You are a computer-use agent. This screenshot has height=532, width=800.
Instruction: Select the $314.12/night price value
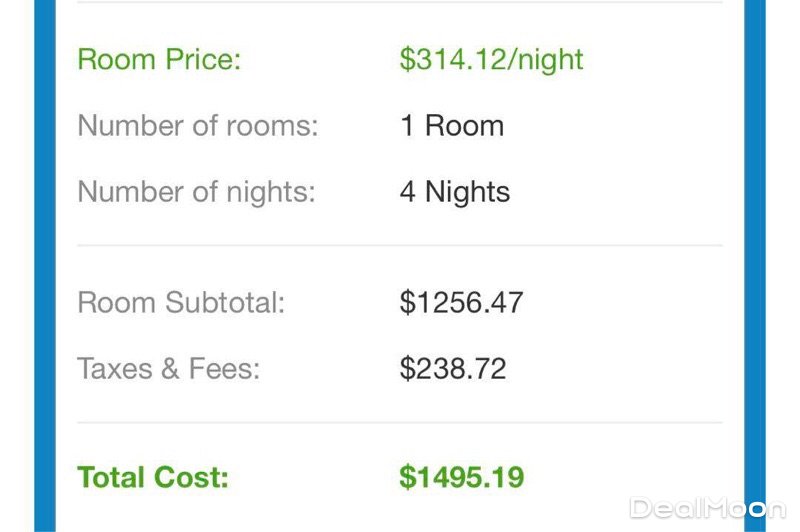[491, 59]
